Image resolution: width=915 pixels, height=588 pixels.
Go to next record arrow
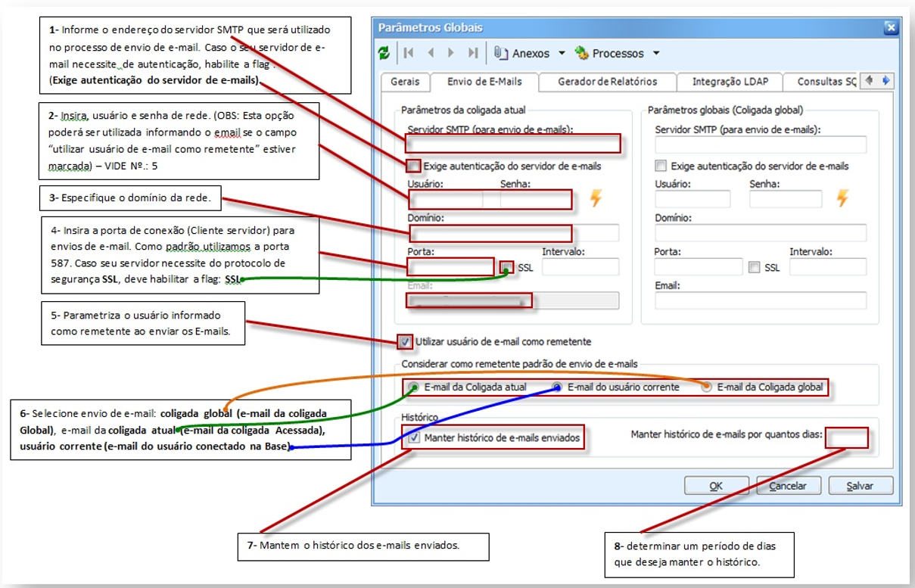coord(451,53)
